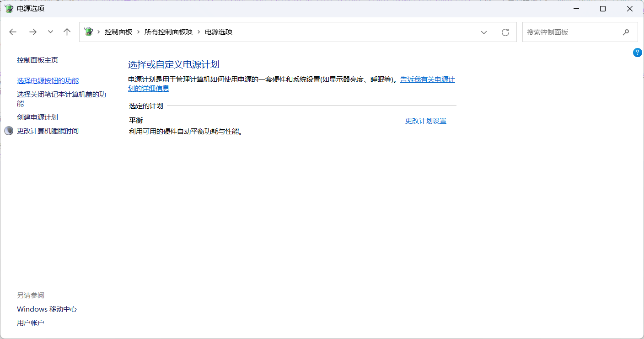Expand the chevron before 控制面板 breadcrumb
644x339 pixels.
click(99, 32)
